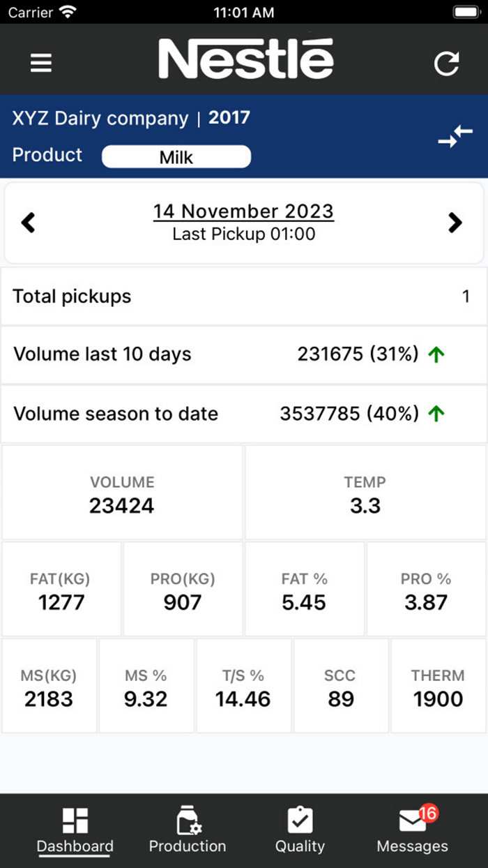Open the Production bottle icon
Image resolution: width=488 pixels, height=868 pixels.
(x=187, y=821)
